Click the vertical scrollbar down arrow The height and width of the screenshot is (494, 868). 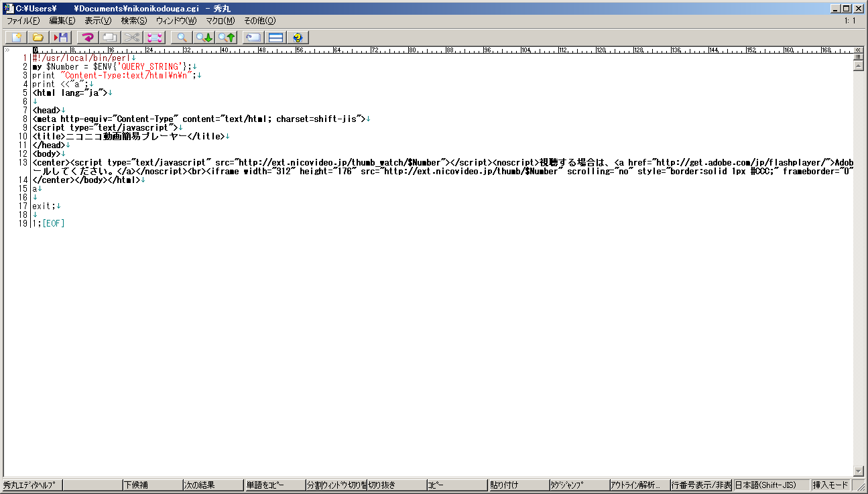pyautogui.click(x=858, y=471)
